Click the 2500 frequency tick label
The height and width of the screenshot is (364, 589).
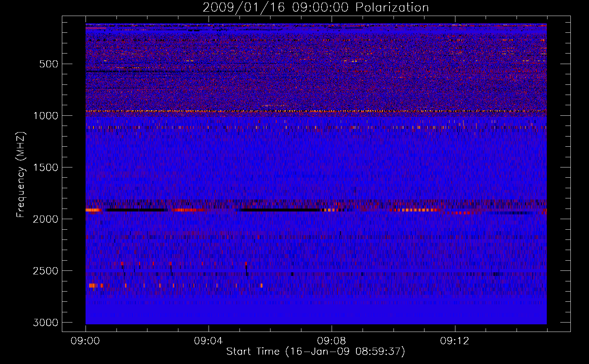[x=46, y=271]
